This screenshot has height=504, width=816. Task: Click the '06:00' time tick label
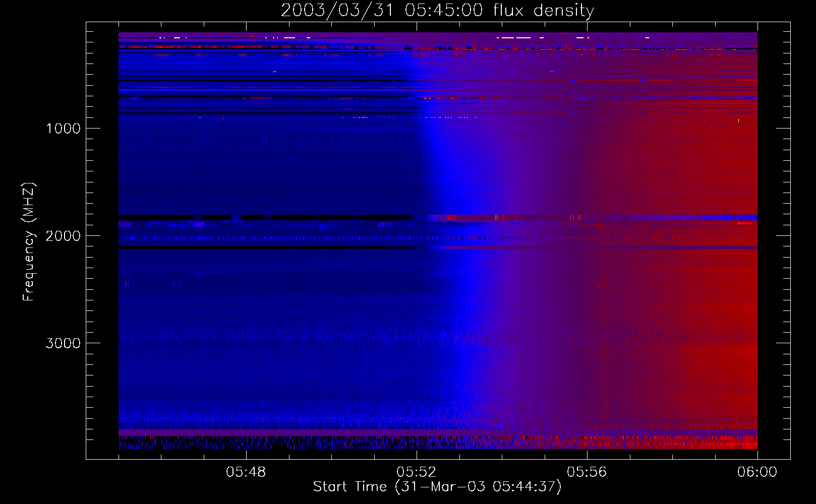point(757,472)
